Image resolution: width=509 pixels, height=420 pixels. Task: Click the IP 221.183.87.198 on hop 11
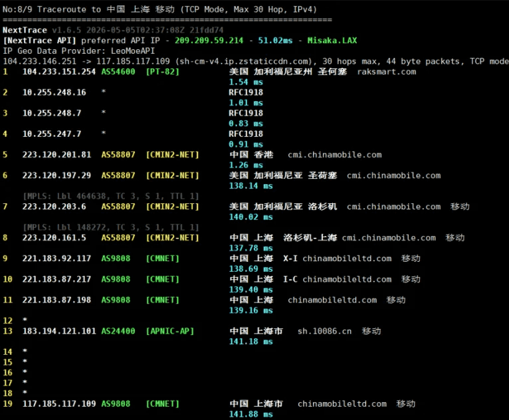56,300
